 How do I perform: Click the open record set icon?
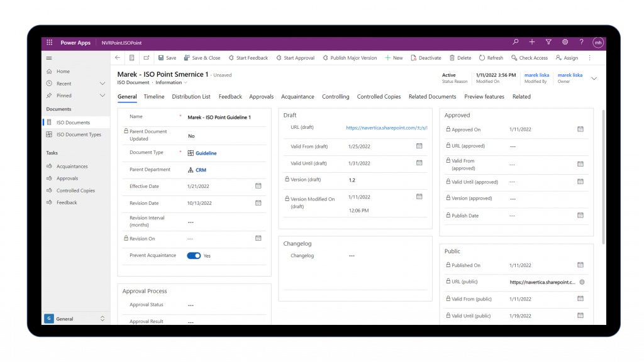pyautogui.click(x=132, y=58)
